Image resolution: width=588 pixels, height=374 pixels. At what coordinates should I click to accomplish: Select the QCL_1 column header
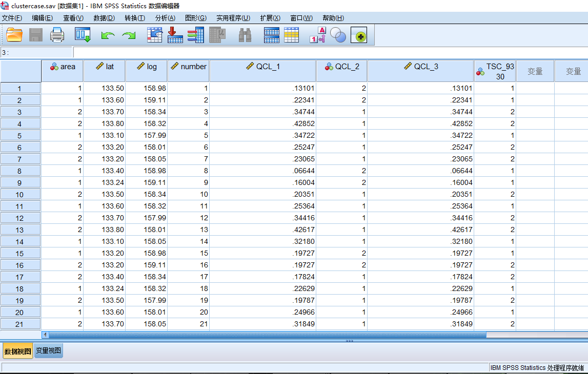pyautogui.click(x=262, y=71)
